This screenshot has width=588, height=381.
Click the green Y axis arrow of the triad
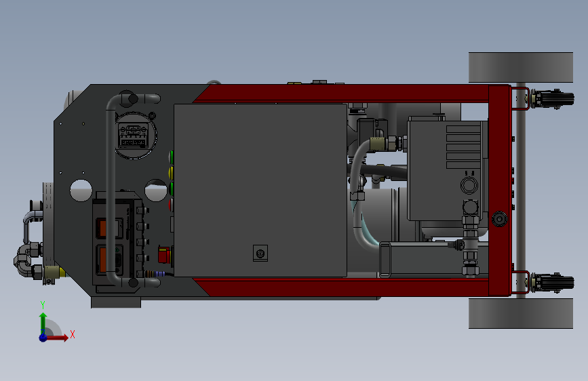(x=43, y=323)
